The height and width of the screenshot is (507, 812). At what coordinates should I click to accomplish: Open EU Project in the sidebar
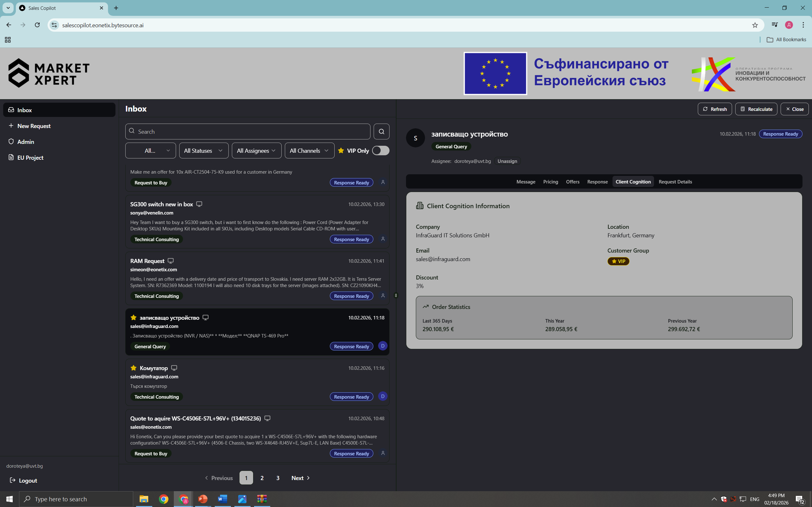pos(30,157)
